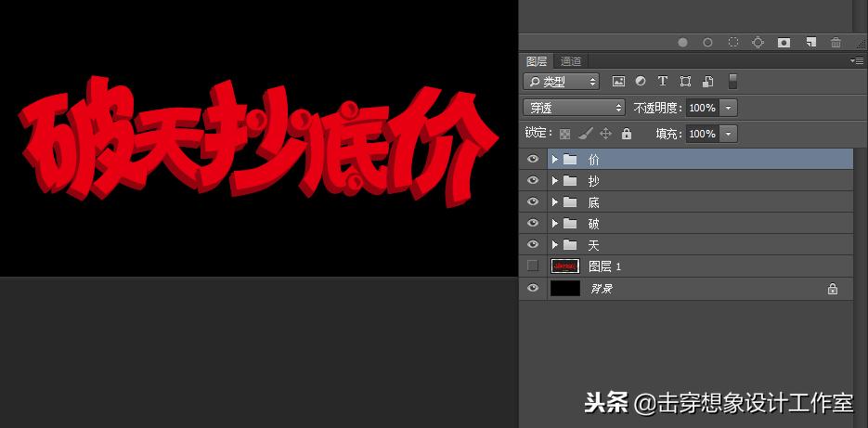868x428 pixels.
Task: Lock all padlock icon
Action: 626,134
